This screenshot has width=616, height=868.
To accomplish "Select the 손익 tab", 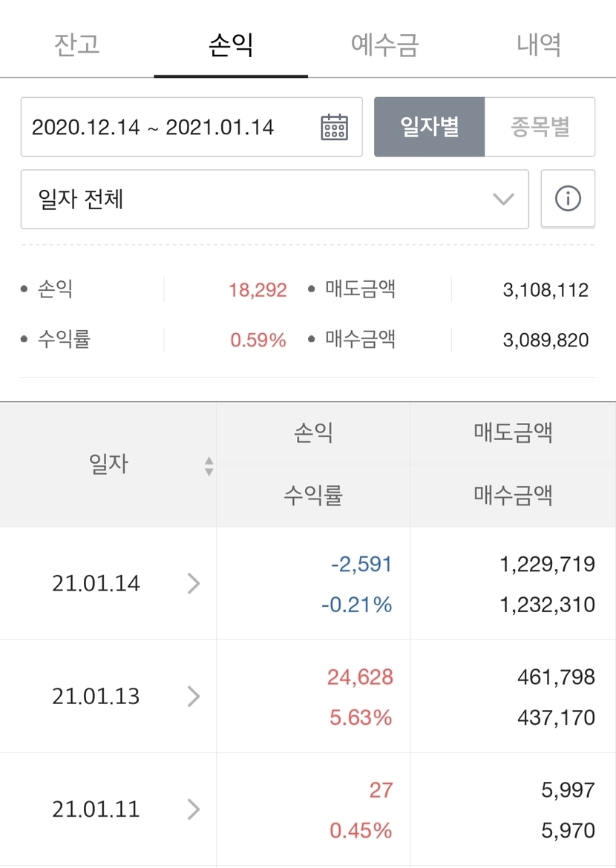I will [231, 45].
